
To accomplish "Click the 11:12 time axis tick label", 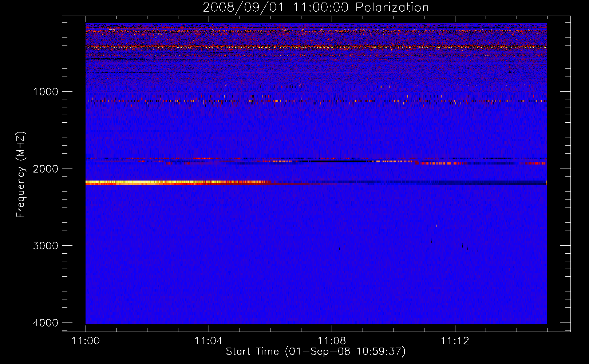I will (455, 341).
